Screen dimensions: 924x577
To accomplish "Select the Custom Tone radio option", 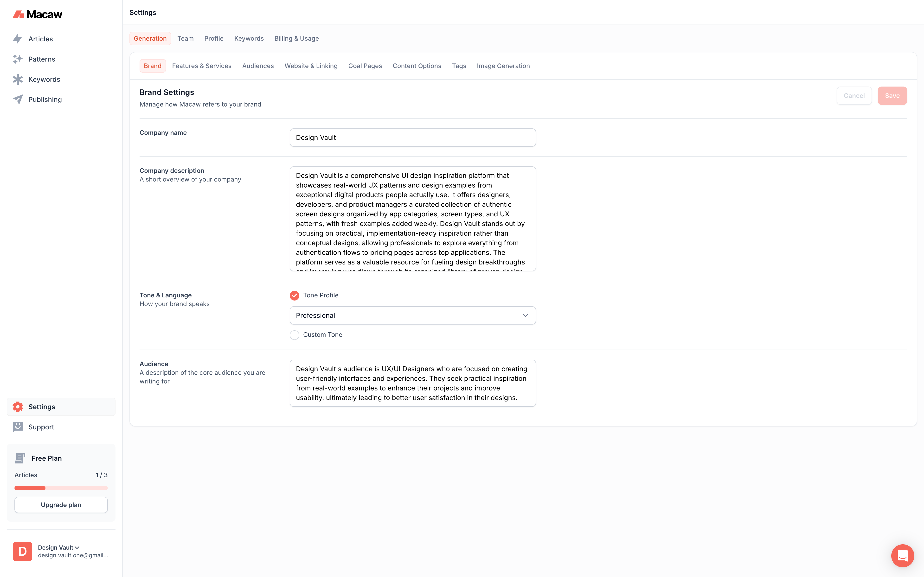I will pyautogui.click(x=294, y=335).
